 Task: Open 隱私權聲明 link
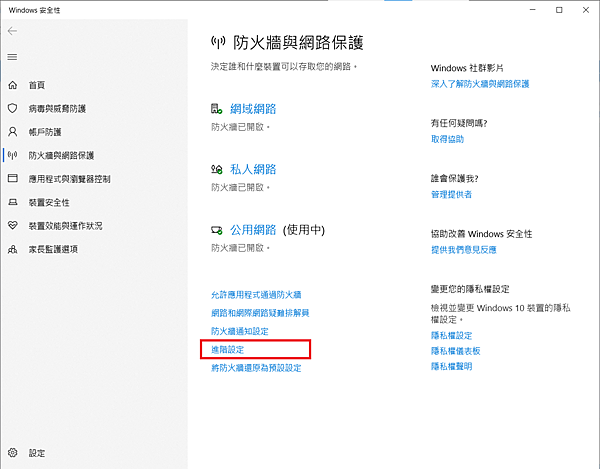click(x=452, y=366)
